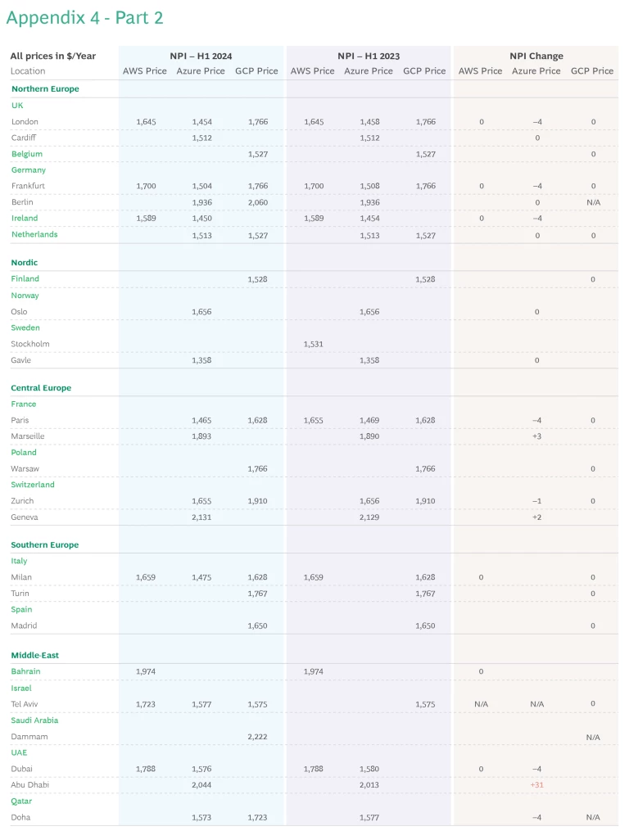
Task: Click the NPI Change column header
Action: [536, 56]
